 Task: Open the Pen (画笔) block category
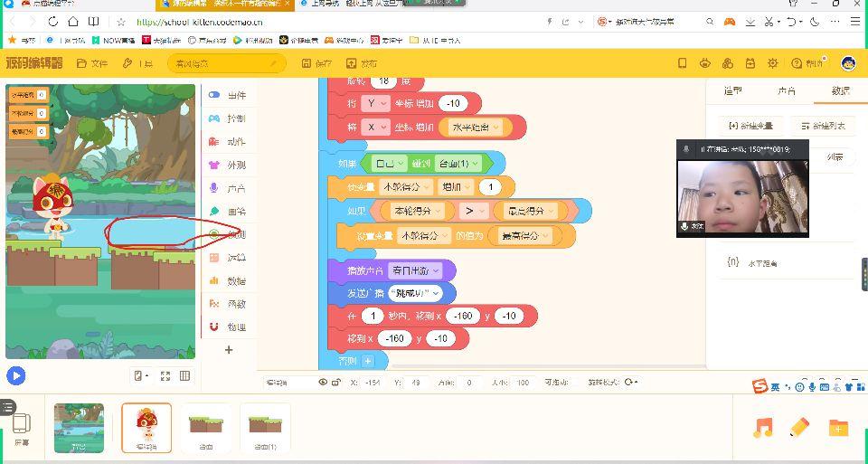click(x=227, y=212)
